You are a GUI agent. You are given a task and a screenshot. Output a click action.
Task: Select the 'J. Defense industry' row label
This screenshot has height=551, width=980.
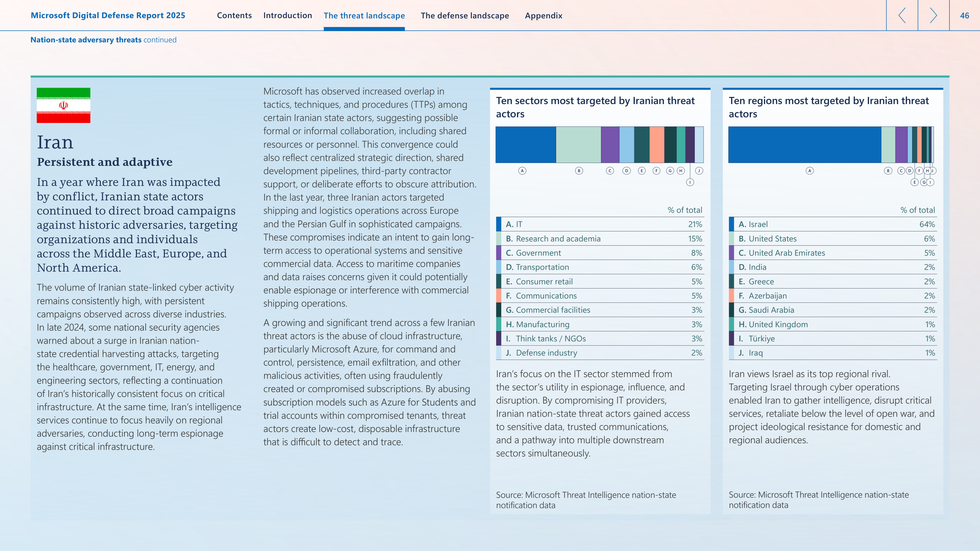click(541, 353)
